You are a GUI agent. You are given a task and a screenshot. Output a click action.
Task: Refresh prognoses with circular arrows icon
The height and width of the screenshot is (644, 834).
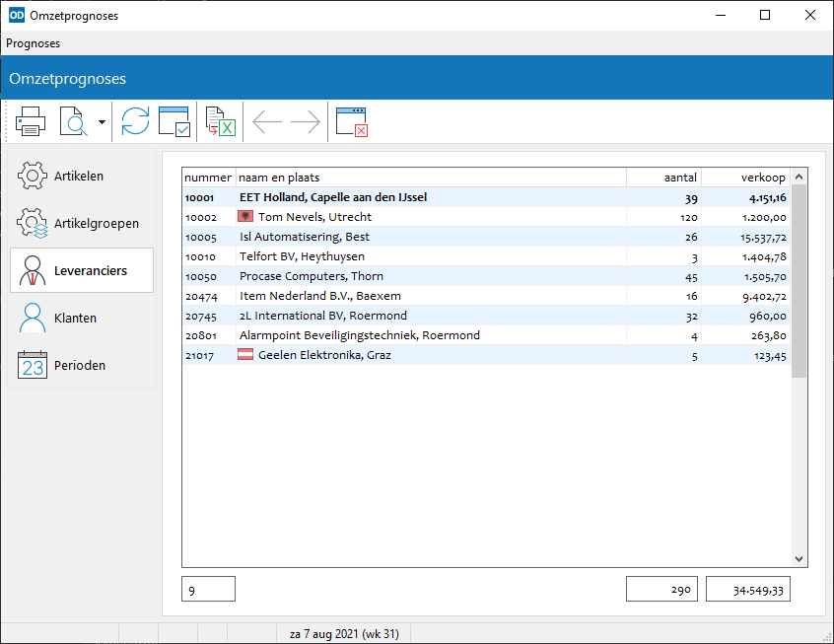[135, 122]
